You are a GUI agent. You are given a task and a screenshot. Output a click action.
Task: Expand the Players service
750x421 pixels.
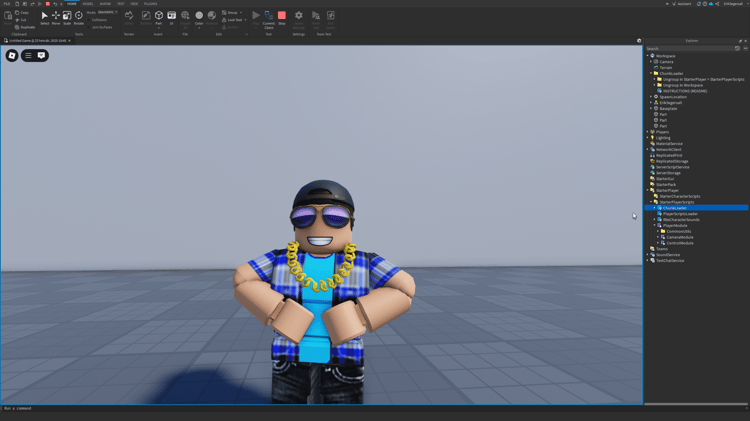point(648,132)
